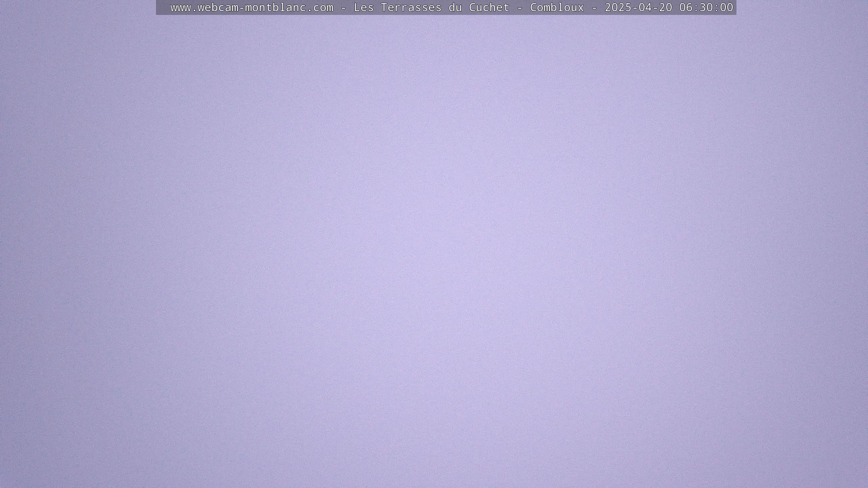Click the dash after the website URL
This screenshot has width=868, height=488.
(343, 7)
